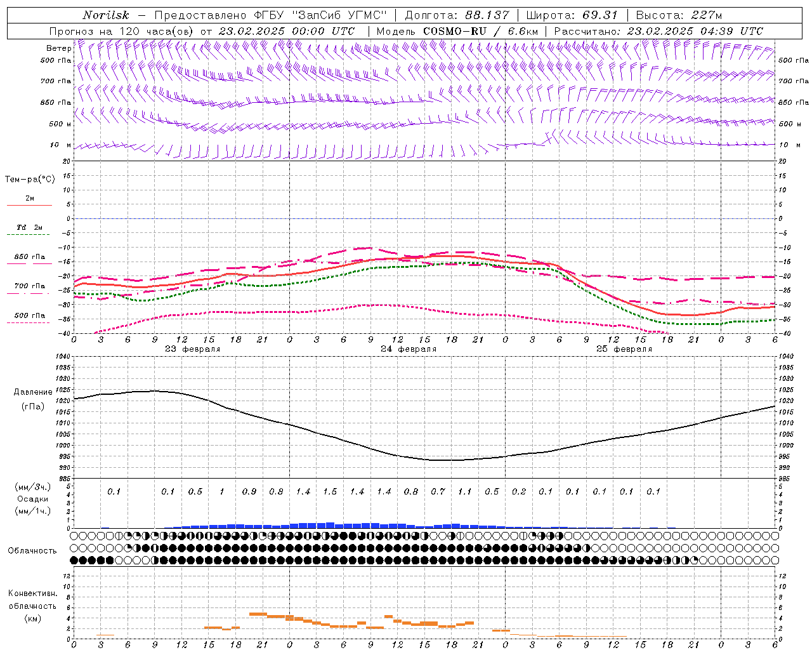This screenshot has width=812, height=650.
Task: Click the '(мм/1ч.)' unit label
Action: click(x=33, y=511)
